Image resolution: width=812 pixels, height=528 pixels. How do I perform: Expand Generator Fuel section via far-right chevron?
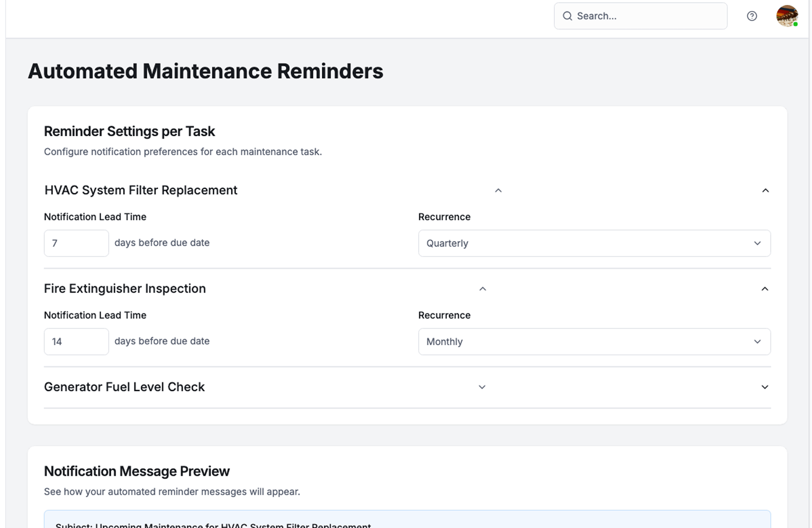click(x=765, y=387)
